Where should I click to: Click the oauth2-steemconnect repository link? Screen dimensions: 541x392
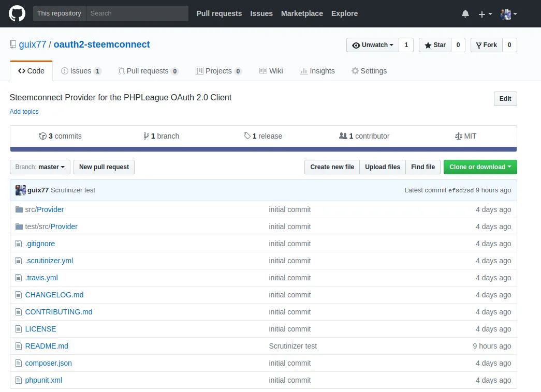tap(102, 44)
